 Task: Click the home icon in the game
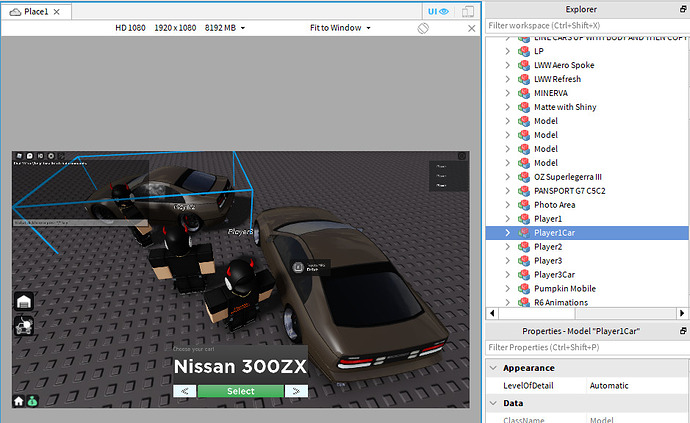18,401
